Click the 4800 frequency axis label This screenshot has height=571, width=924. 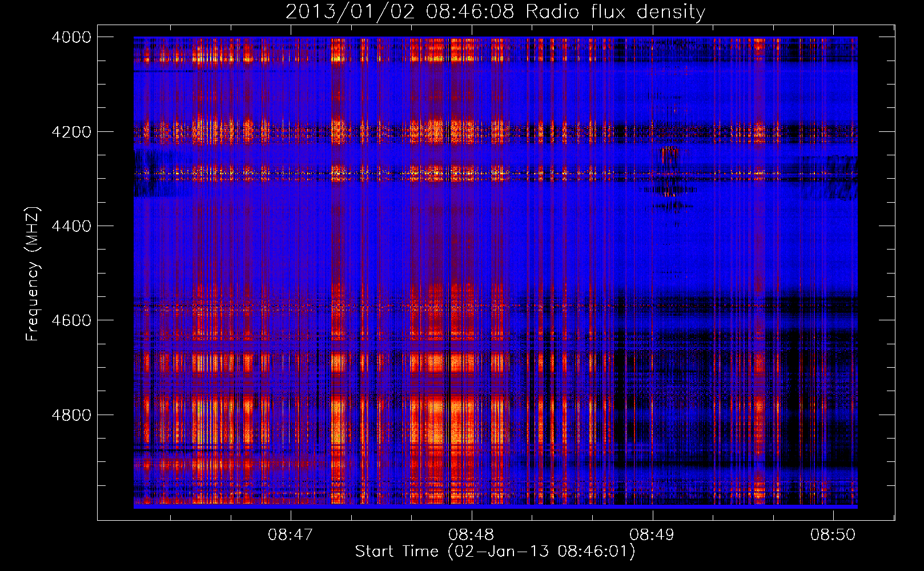coord(71,415)
